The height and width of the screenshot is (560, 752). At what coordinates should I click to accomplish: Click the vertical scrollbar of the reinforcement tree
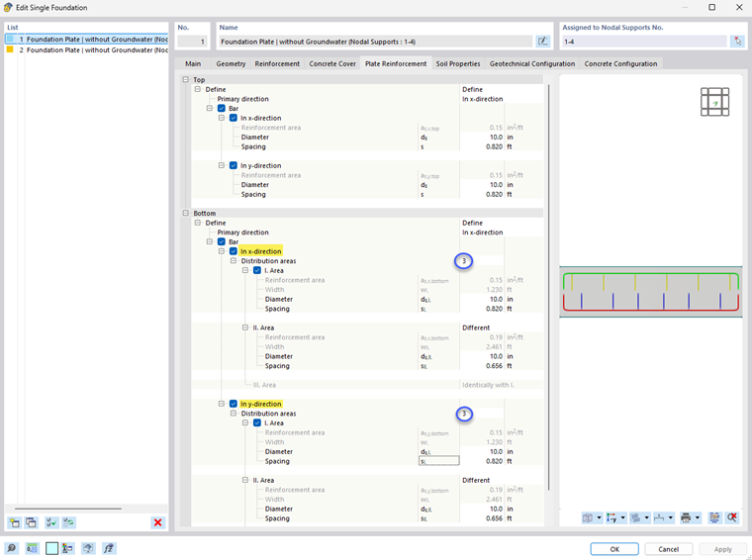pos(548,288)
